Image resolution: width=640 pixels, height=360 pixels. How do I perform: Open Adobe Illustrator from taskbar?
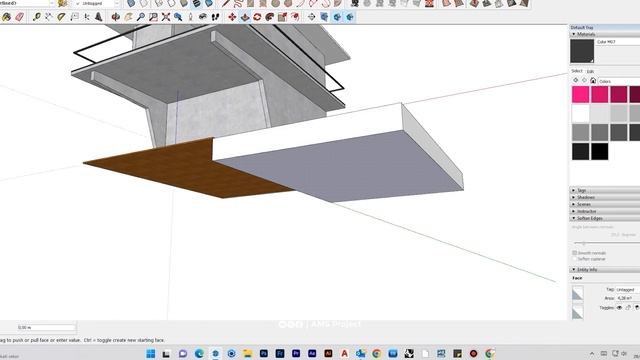(x=329, y=353)
